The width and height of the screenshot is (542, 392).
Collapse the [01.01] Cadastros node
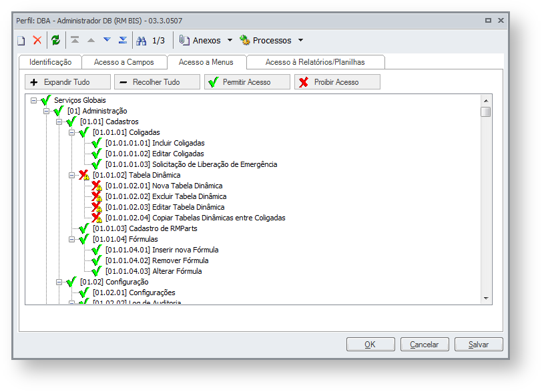[x=59, y=122]
